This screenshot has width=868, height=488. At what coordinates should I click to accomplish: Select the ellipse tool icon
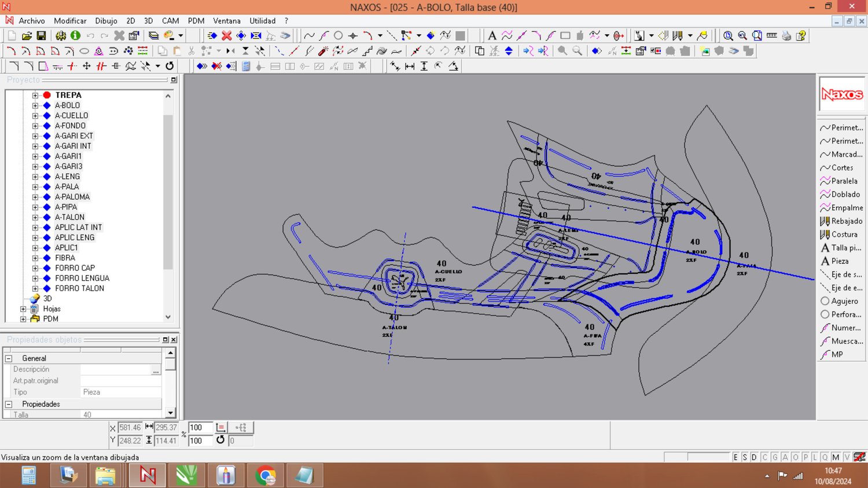84,51
